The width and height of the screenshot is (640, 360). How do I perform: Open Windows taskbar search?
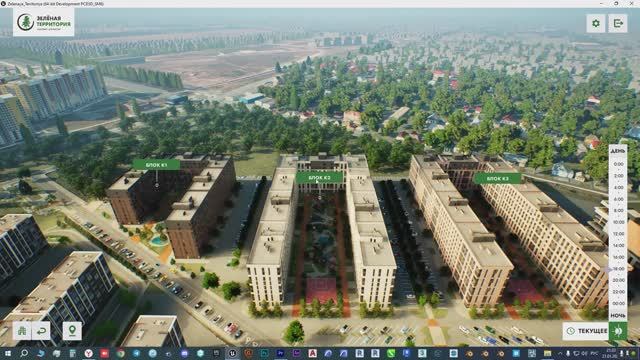click(x=24, y=353)
